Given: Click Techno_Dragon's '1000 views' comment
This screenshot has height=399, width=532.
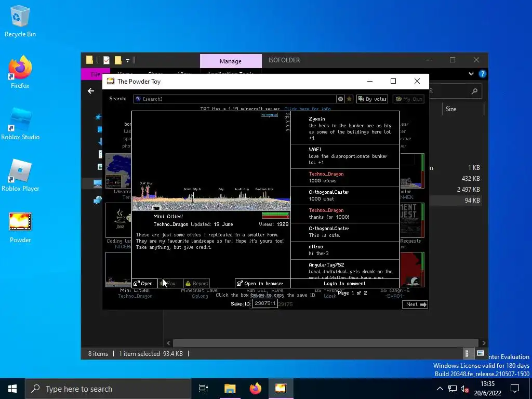Looking at the screenshot, I should [x=345, y=178].
